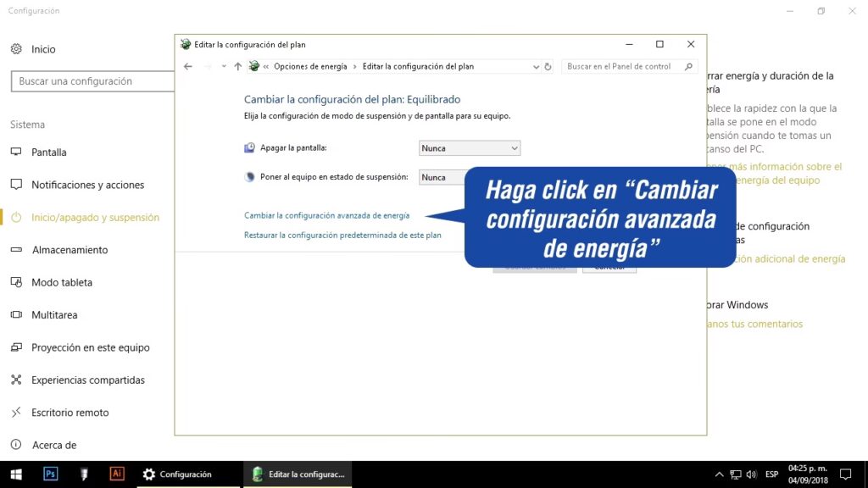Screen dimensions: 868x488
Task: Select 'Pantalla' in the settings sidebar
Action: click(x=49, y=152)
